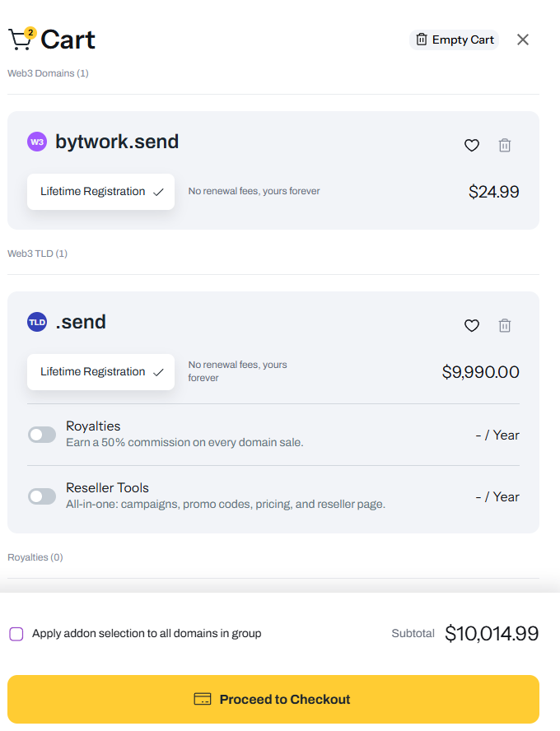Click the Royalties (0) section header

(35, 557)
